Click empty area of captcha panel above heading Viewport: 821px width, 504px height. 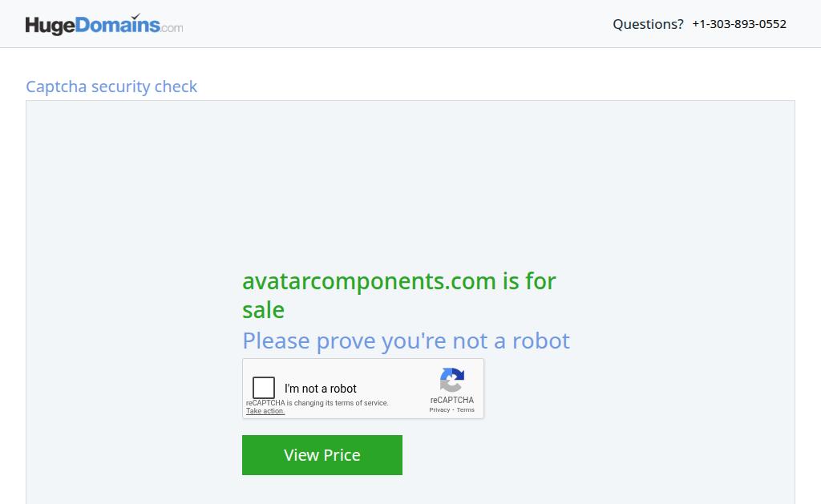410,184
